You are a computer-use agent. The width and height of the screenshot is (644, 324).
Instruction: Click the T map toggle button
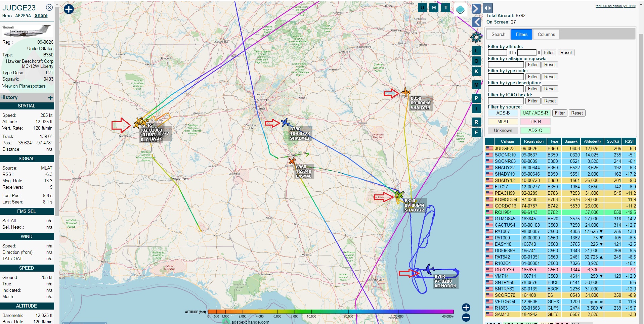(446, 7)
